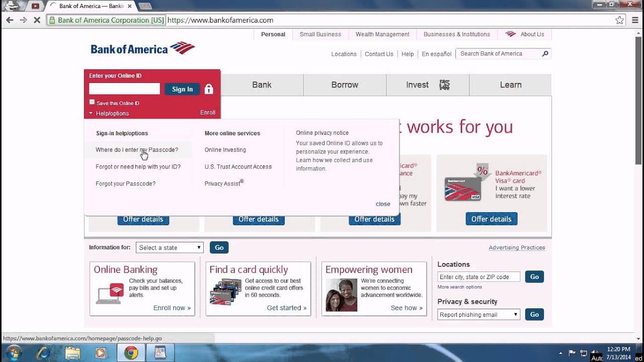Click the Online Banking laptop image
The height and width of the screenshot is (362, 644).
[x=110, y=294]
